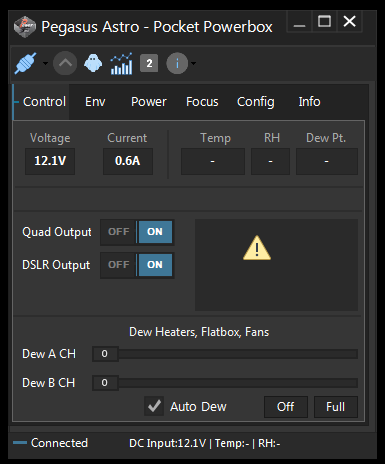The image size is (385, 464).
Task: Select the Focus tab
Action: pyautogui.click(x=202, y=102)
